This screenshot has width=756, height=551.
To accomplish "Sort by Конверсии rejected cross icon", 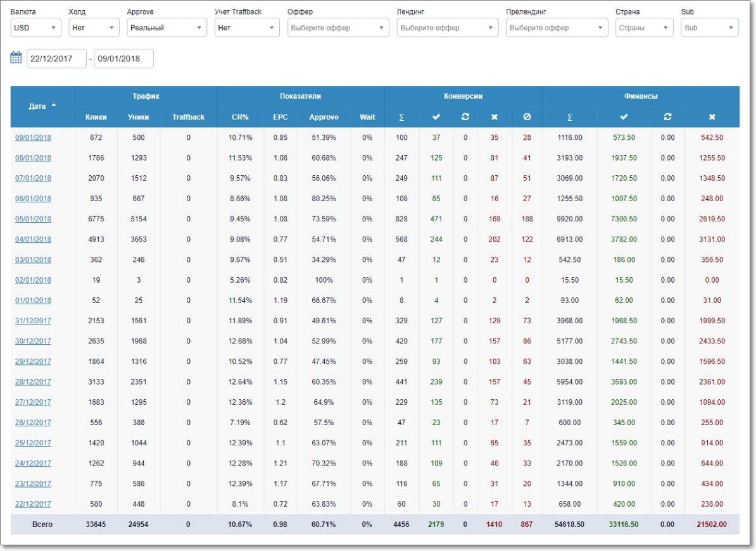I will pyautogui.click(x=495, y=117).
